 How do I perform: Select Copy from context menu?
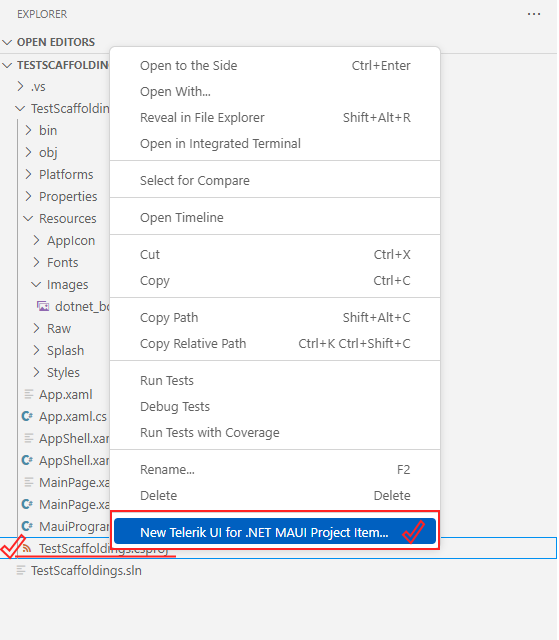pos(275,280)
